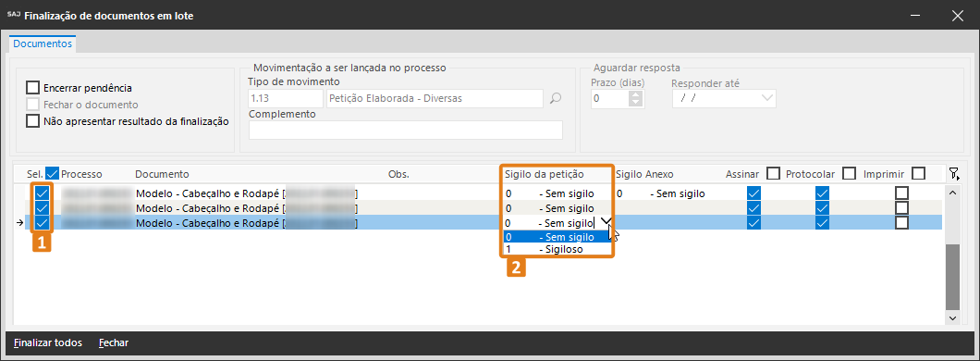The image size is (980, 361).
Task: Click Sigilo da petição cell in second row
Action: click(x=557, y=208)
